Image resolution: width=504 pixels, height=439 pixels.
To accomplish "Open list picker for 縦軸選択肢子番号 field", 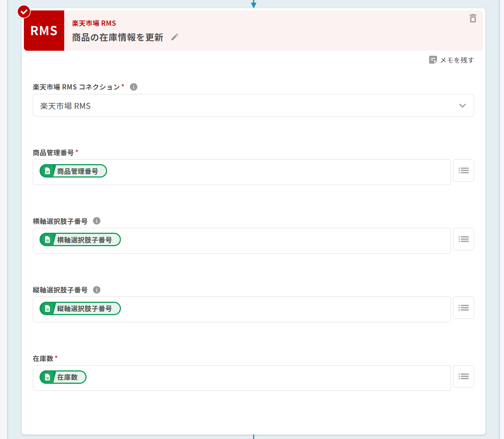I will (463, 308).
